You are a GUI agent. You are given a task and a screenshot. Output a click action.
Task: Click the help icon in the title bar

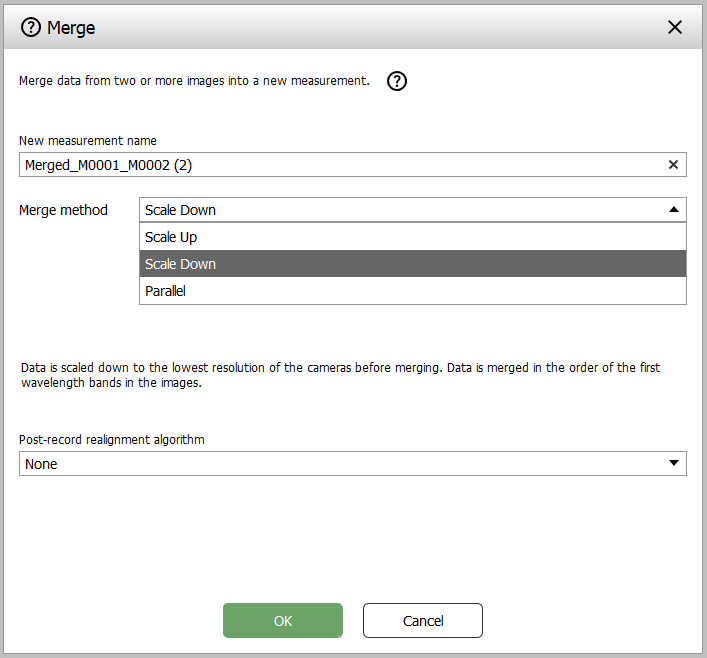tap(31, 27)
